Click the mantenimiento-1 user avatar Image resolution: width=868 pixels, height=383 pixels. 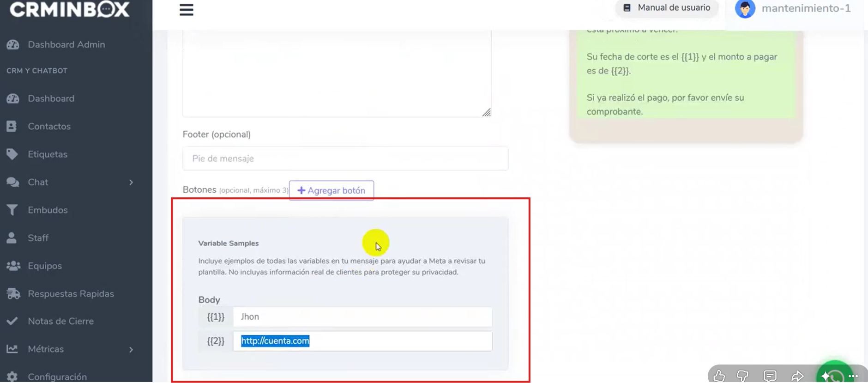[x=745, y=8]
